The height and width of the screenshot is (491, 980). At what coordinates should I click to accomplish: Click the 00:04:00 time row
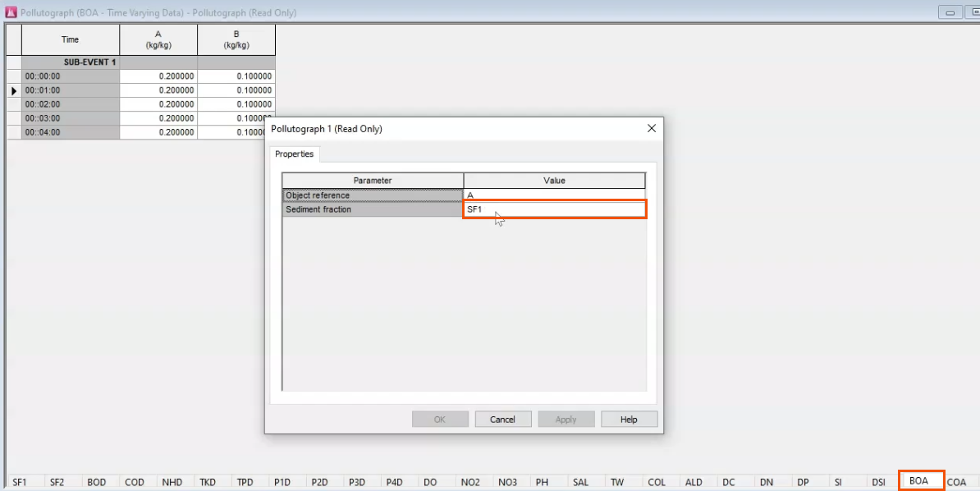[x=71, y=132]
